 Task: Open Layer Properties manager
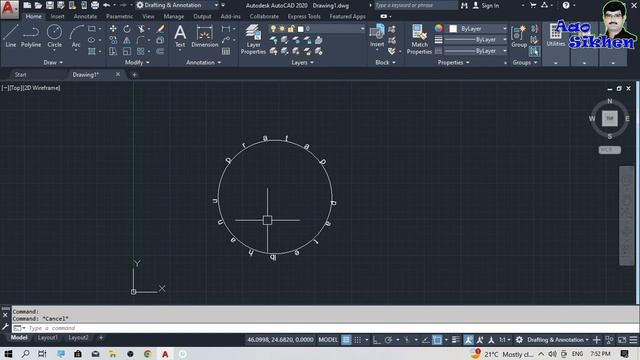point(253,39)
